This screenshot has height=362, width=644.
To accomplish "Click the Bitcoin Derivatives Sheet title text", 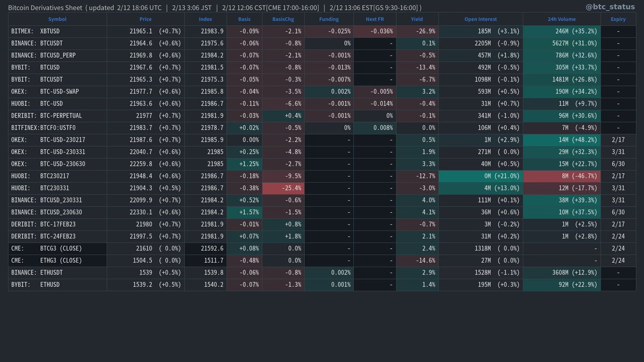I will click(x=46, y=8).
